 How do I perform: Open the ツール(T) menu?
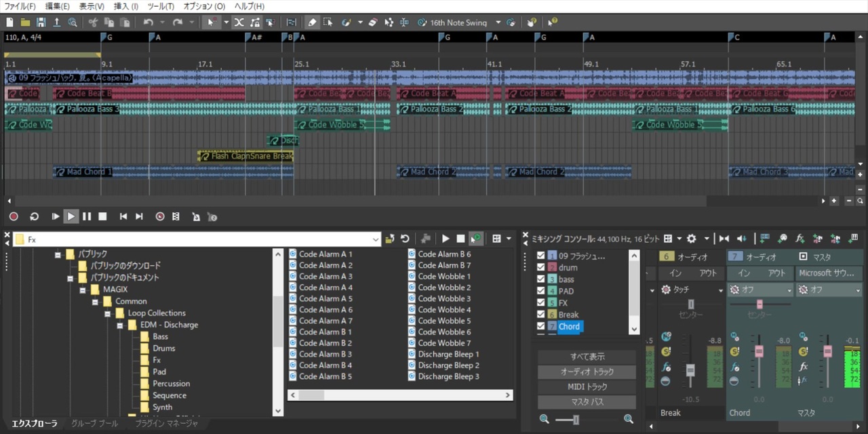tap(161, 6)
